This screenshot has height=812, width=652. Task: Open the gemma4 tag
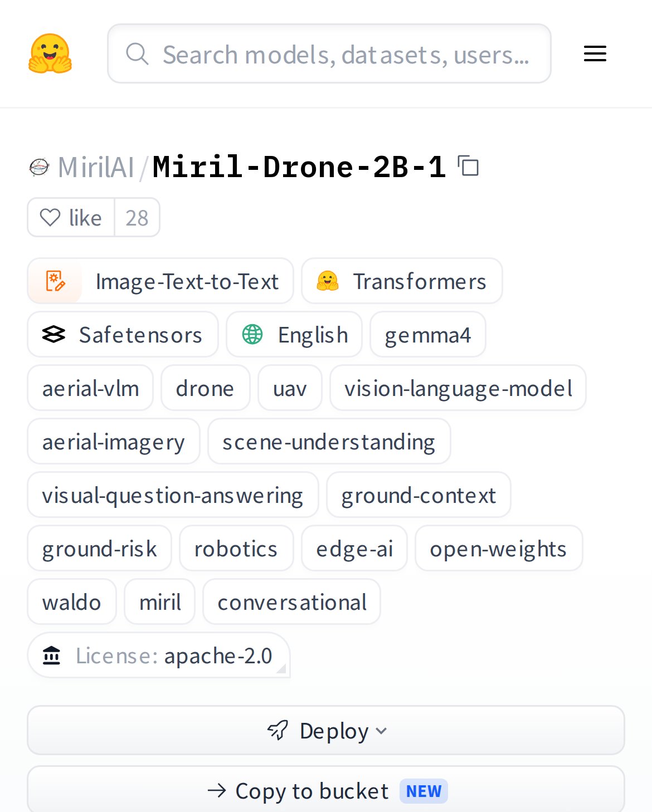click(x=428, y=334)
